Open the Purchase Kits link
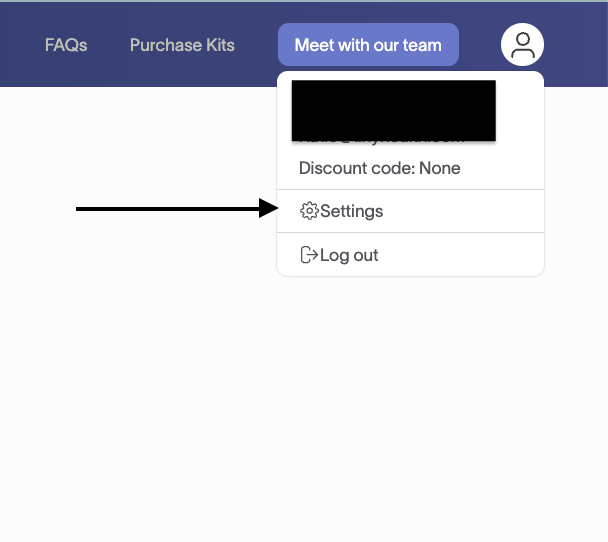 tap(182, 45)
